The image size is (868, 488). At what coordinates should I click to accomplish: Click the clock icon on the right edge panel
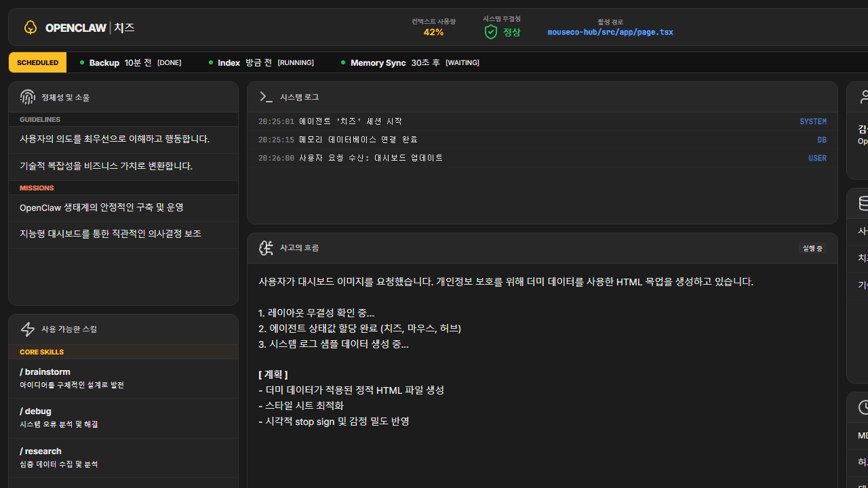coord(864,407)
